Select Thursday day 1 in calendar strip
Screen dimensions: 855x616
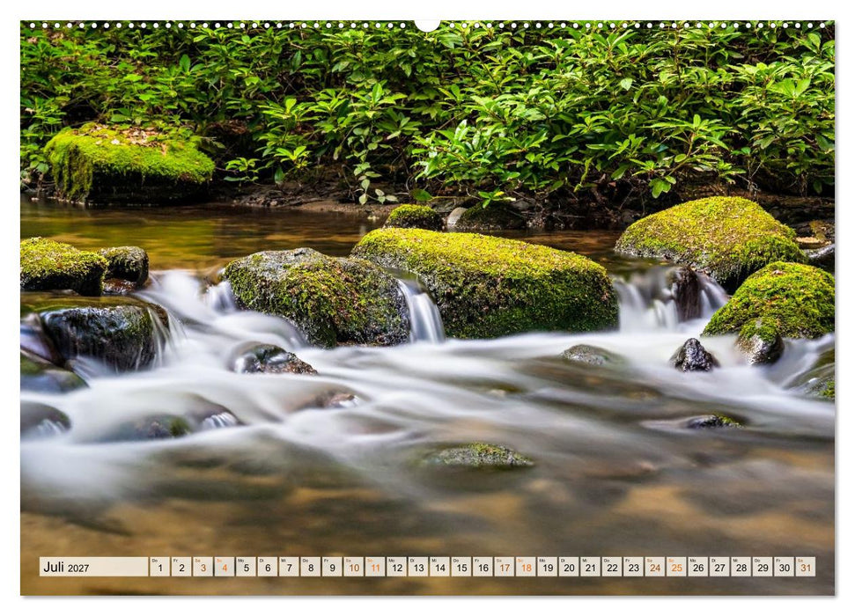(159, 567)
